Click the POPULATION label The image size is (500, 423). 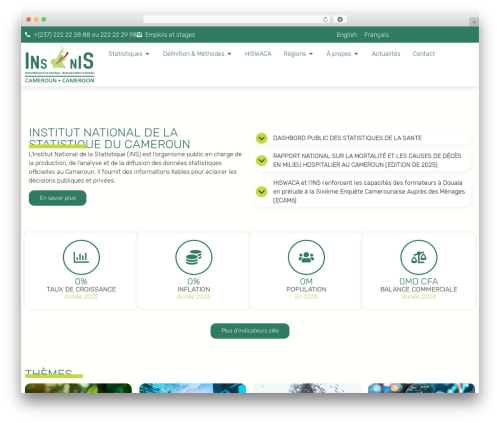click(306, 289)
